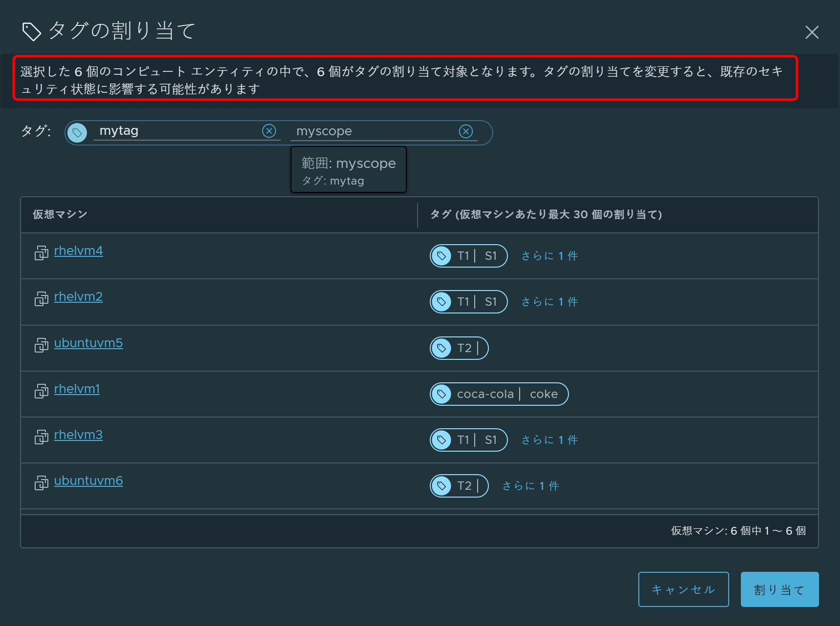Click the tag icon in the tag input field

[x=77, y=133]
